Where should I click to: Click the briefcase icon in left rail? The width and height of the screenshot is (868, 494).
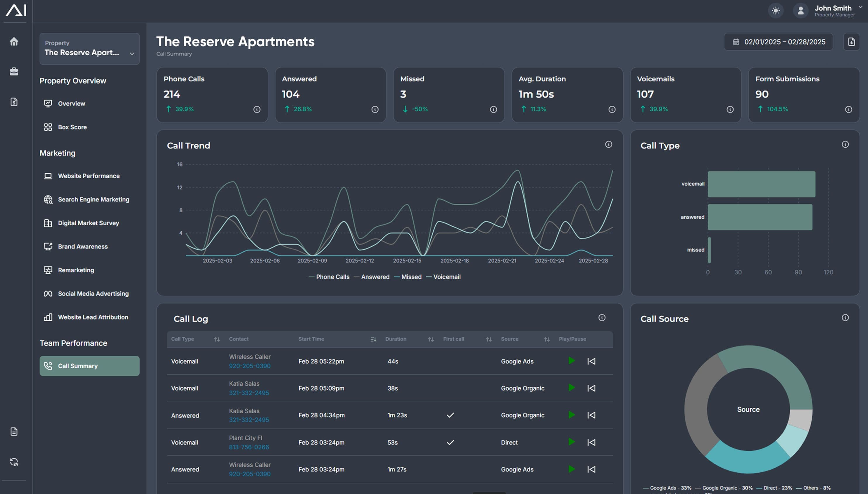(14, 71)
